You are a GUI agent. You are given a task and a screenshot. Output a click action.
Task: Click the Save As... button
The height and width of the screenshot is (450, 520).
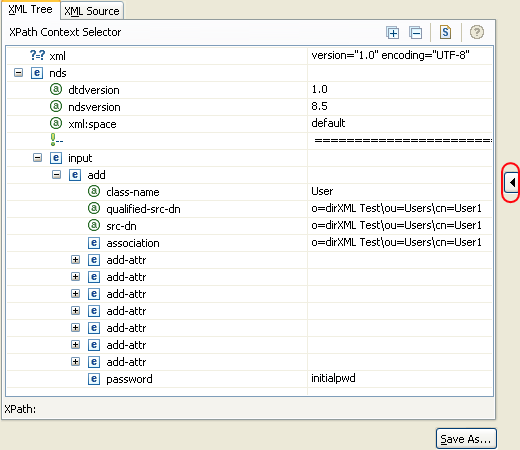click(x=466, y=439)
